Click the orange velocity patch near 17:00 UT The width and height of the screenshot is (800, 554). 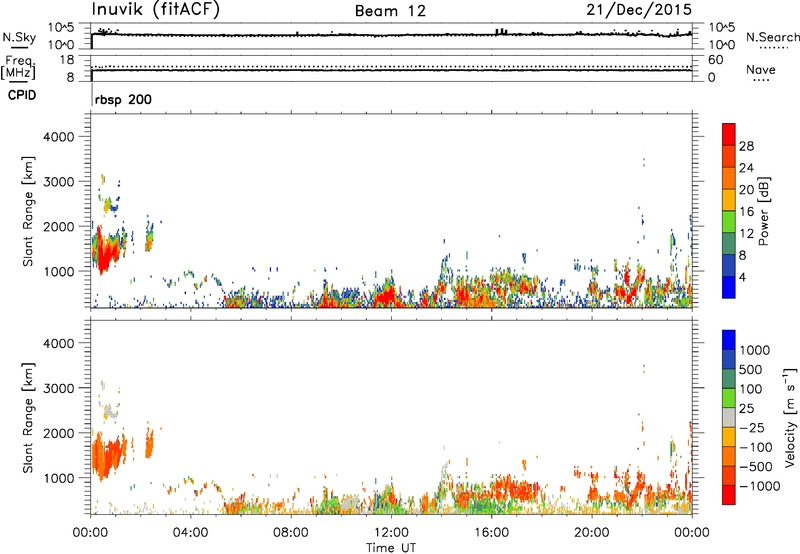(x=520, y=491)
